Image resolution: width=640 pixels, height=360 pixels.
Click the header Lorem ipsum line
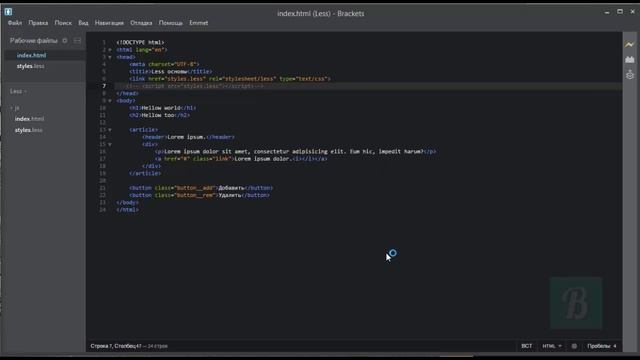(188, 137)
